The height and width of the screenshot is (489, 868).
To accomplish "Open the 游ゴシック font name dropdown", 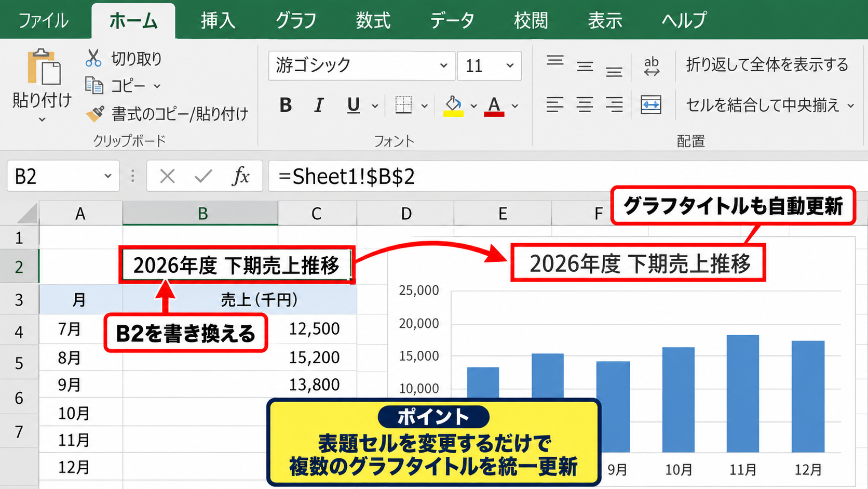I will [443, 65].
